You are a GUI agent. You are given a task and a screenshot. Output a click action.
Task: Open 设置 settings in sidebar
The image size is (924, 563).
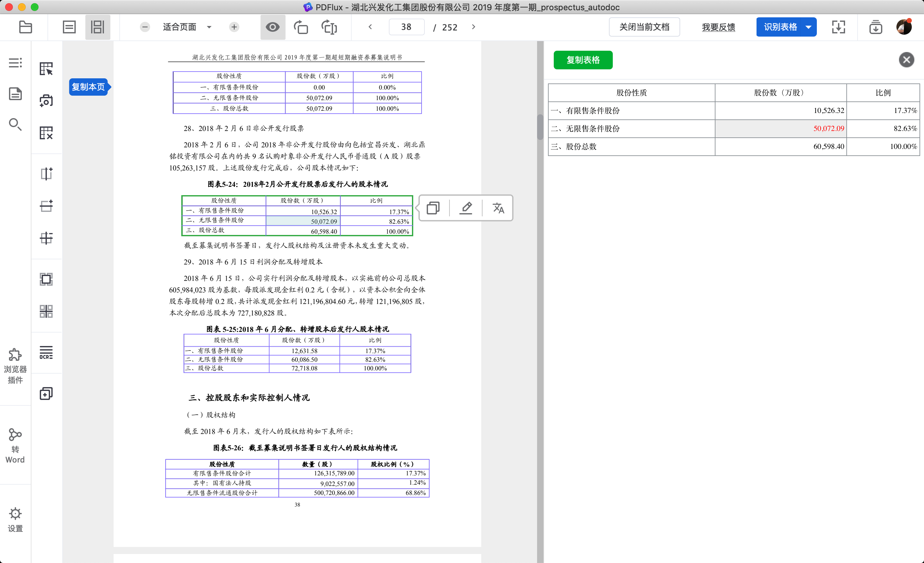coord(15,519)
